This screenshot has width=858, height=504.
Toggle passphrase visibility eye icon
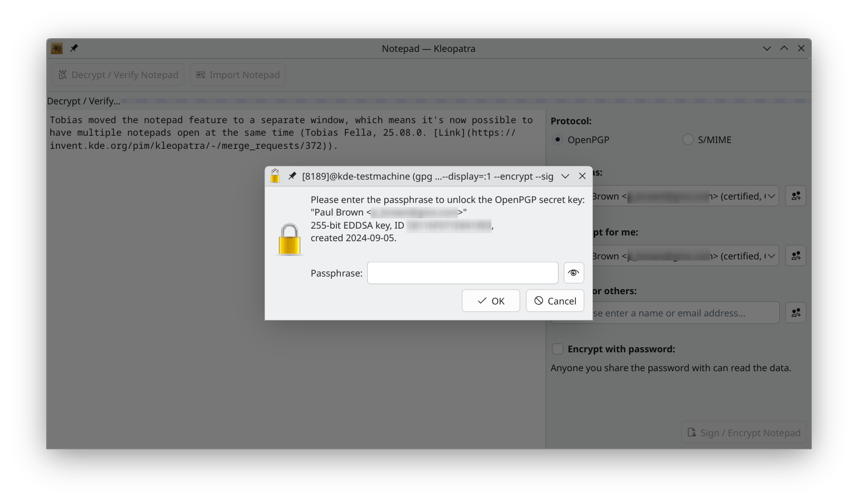[x=574, y=273]
